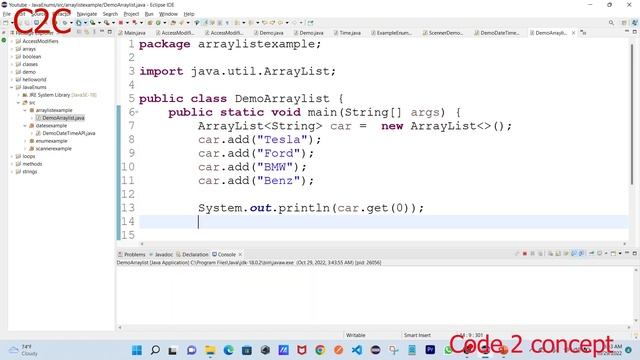Minimize the Package Explorer view

[x=102, y=32]
